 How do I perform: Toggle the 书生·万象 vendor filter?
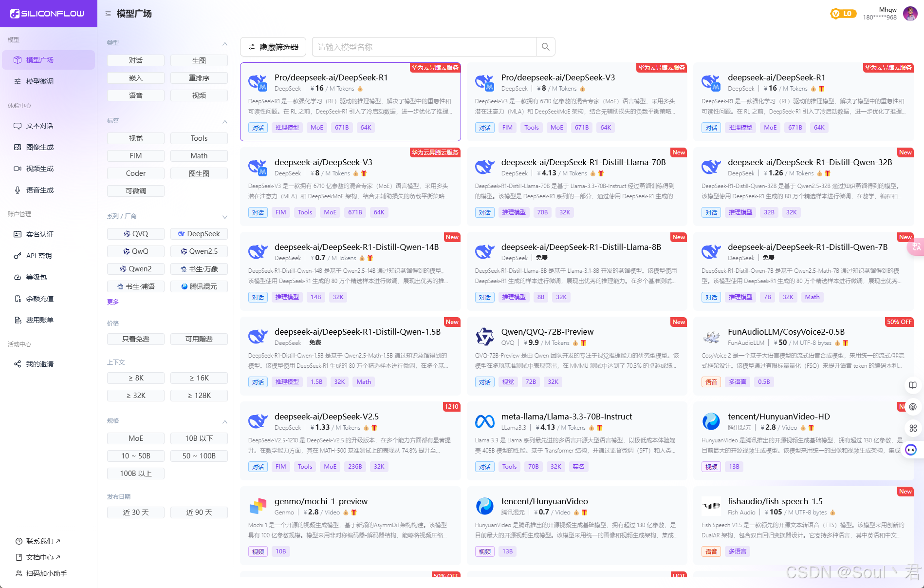tap(199, 269)
